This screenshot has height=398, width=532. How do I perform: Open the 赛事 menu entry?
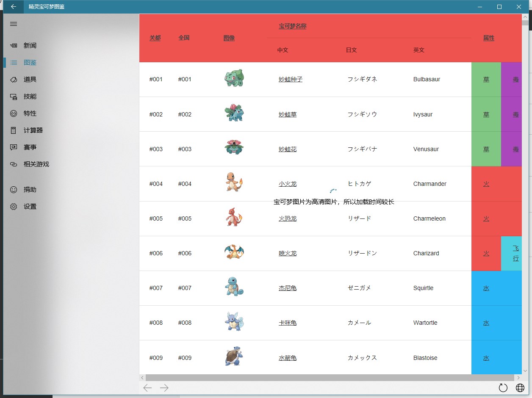(x=71, y=147)
